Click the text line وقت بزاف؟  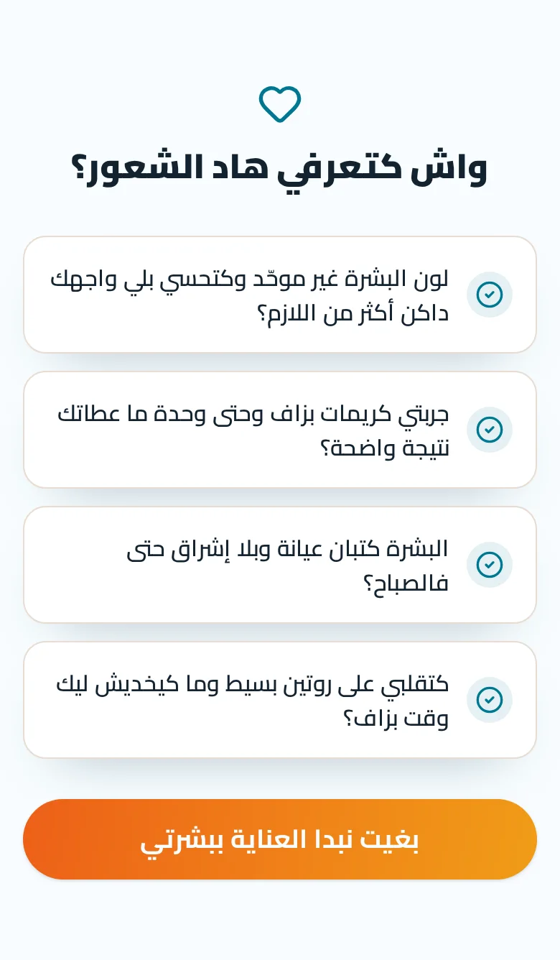click(x=396, y=719)
